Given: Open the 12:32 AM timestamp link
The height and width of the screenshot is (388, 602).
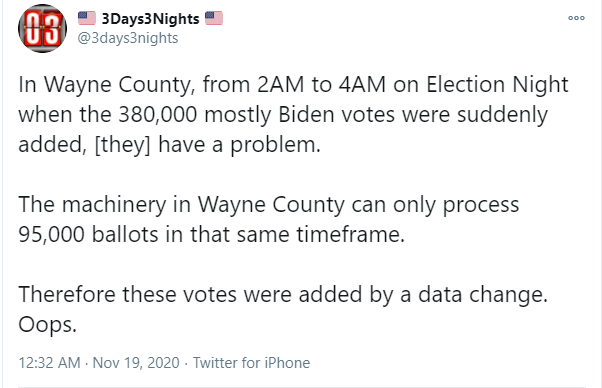Looking at the screenshot, I should (50, 363).
